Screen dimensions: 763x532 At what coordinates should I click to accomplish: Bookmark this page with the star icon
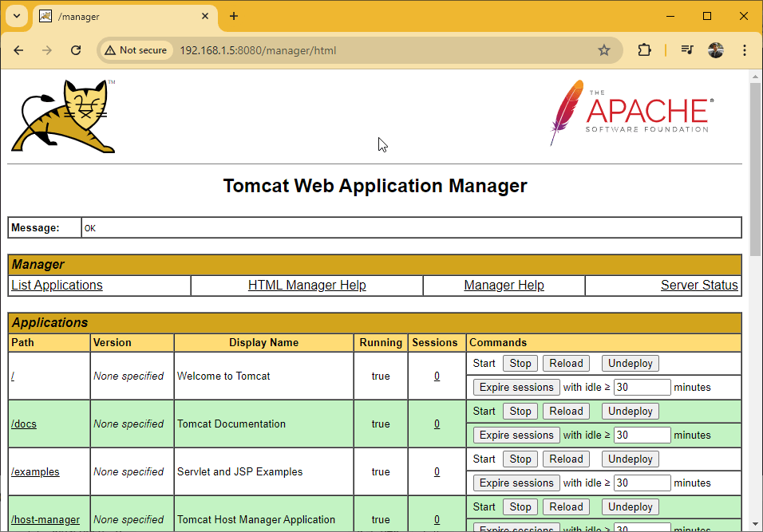(604, 50)
